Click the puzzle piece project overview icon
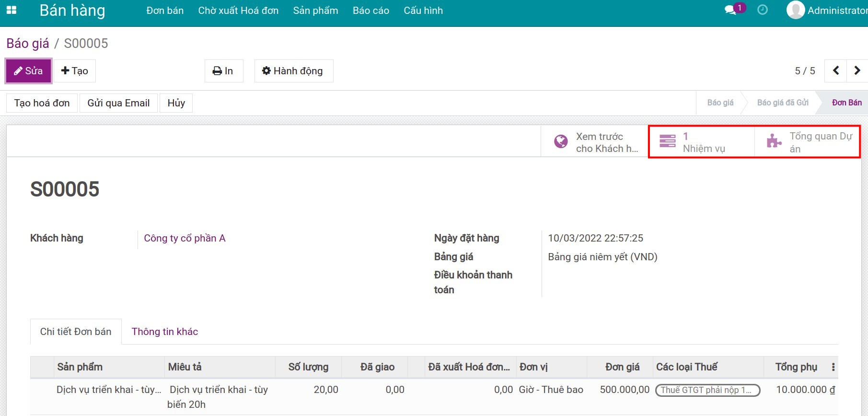 (x=774, y=141)
